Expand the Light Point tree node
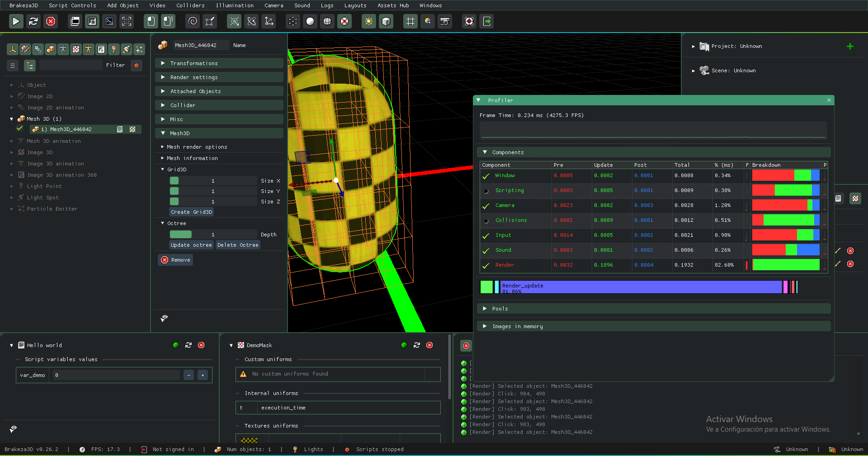The height and width of the screenshot is (456, 868). click(x=12, y=186)
